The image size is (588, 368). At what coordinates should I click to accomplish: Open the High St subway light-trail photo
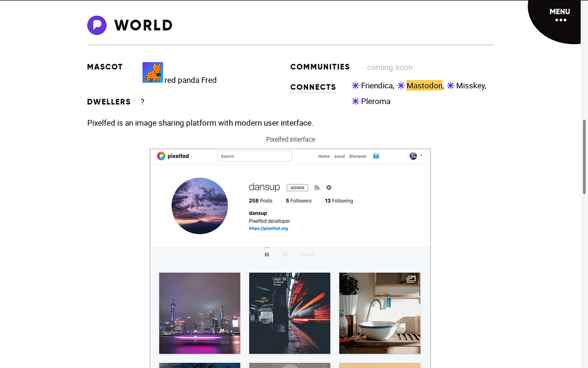(290, 313)
